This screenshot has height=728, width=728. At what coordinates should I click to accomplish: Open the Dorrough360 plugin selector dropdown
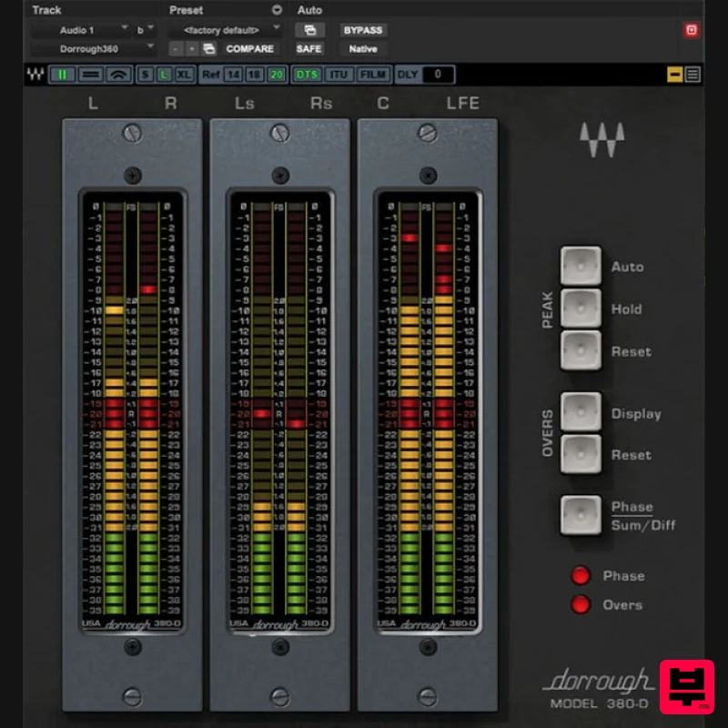point(93,49)
